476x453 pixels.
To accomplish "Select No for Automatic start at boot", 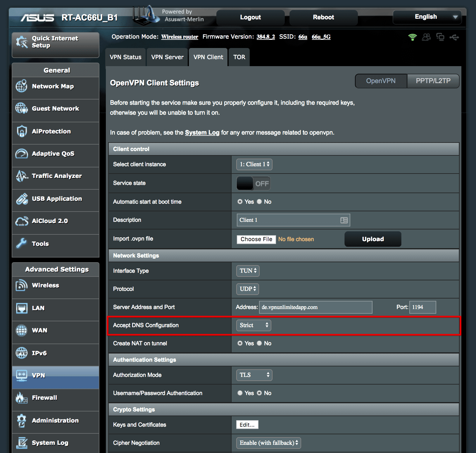I will pos(259,202).
